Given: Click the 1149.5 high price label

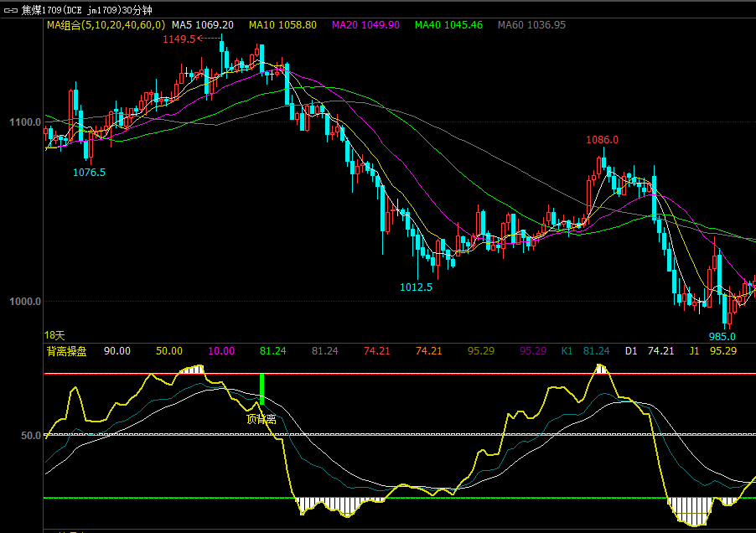Looking at the screenshot, I should coord(179,39).
